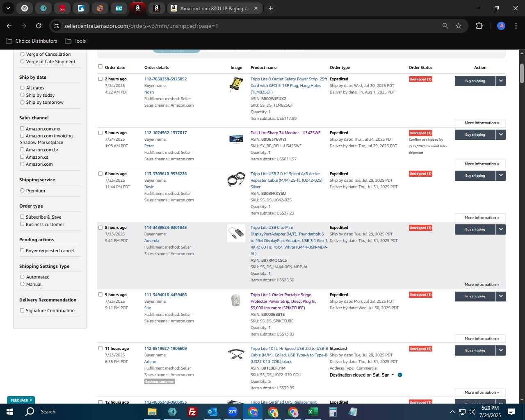Viewport: 525px width, 420px height.
Task: Open the Dell UltraSharp 34 Monitor product link
Action: click(285, 133)
